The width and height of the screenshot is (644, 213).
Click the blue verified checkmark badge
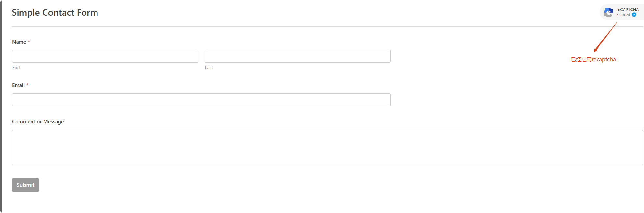pyautogui.click(x=634, y=15)
